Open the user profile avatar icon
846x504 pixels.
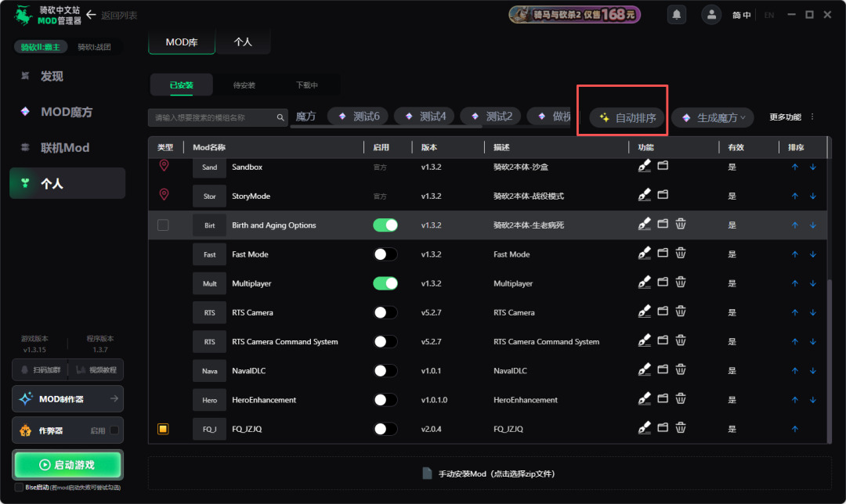click(x=711, y=15)
